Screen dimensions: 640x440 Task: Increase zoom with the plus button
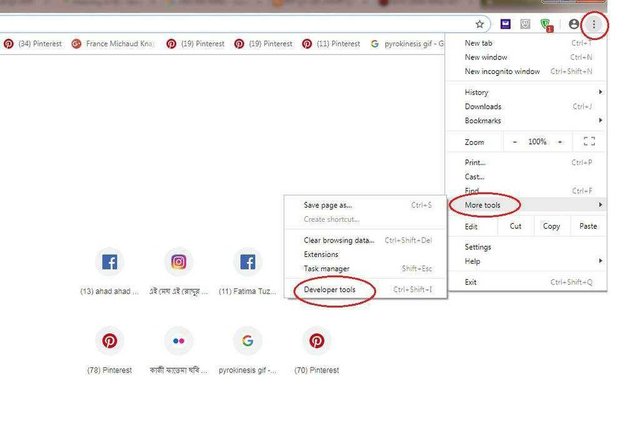coord(560,142)
